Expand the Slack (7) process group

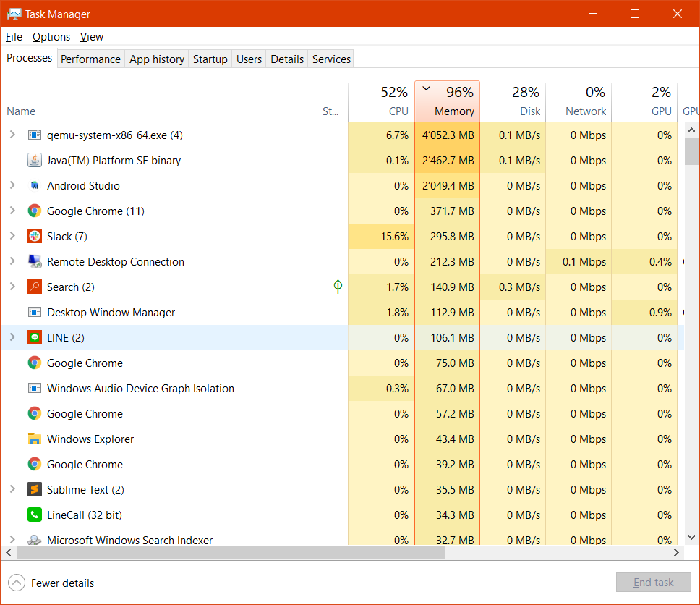(x=12, y=237)
